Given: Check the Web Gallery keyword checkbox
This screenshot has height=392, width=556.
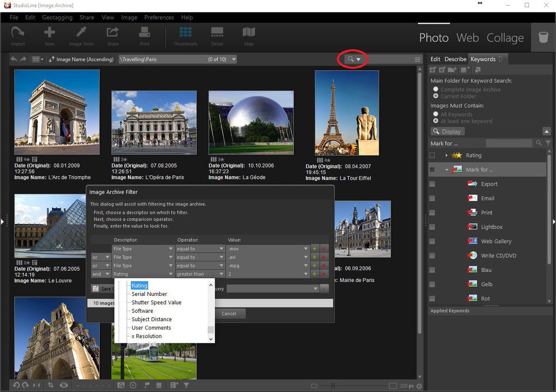Looking at the screenshot, I should tap(432, 242).
